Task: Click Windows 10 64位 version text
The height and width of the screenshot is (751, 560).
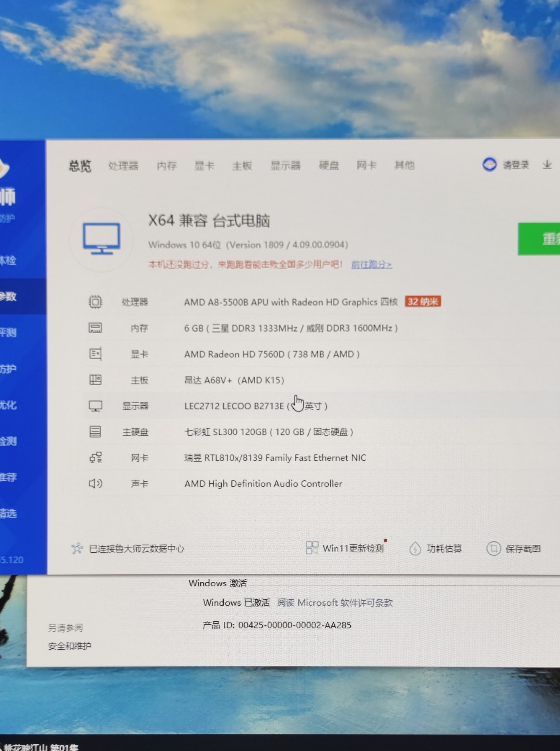Action: pos(248,245)
